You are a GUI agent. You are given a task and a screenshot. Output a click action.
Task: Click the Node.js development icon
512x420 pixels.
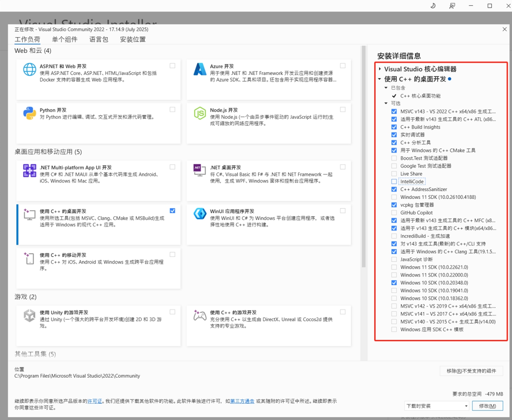click(200, 113)
